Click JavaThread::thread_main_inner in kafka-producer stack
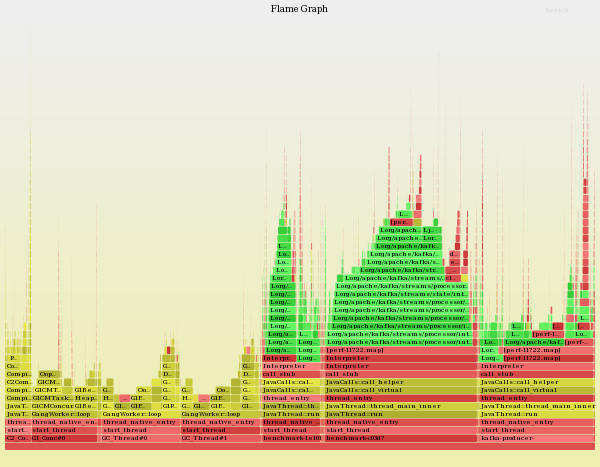600x467 pixels. [x=536, y=406]
